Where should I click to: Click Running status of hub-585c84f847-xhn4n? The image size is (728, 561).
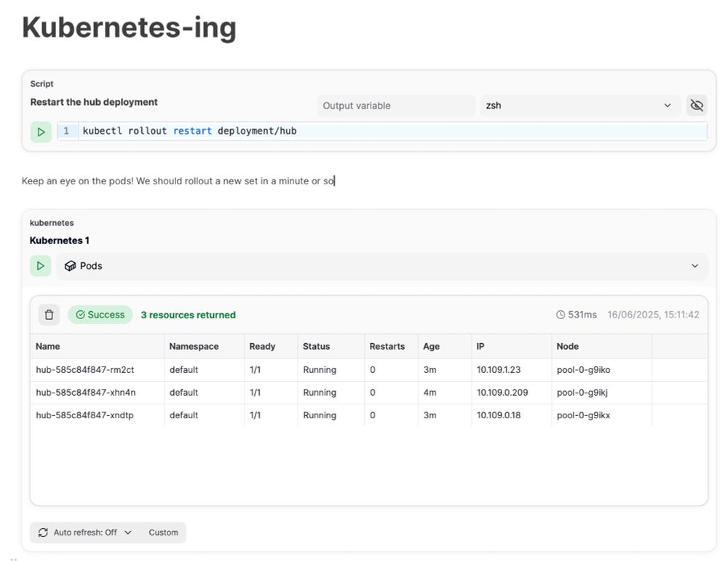[x=320, y=392]
